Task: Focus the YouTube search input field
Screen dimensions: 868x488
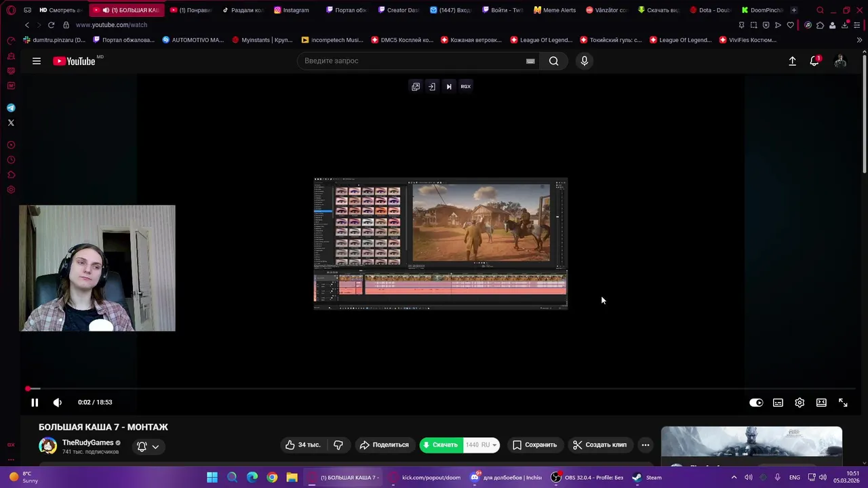Action: point(414,61)
